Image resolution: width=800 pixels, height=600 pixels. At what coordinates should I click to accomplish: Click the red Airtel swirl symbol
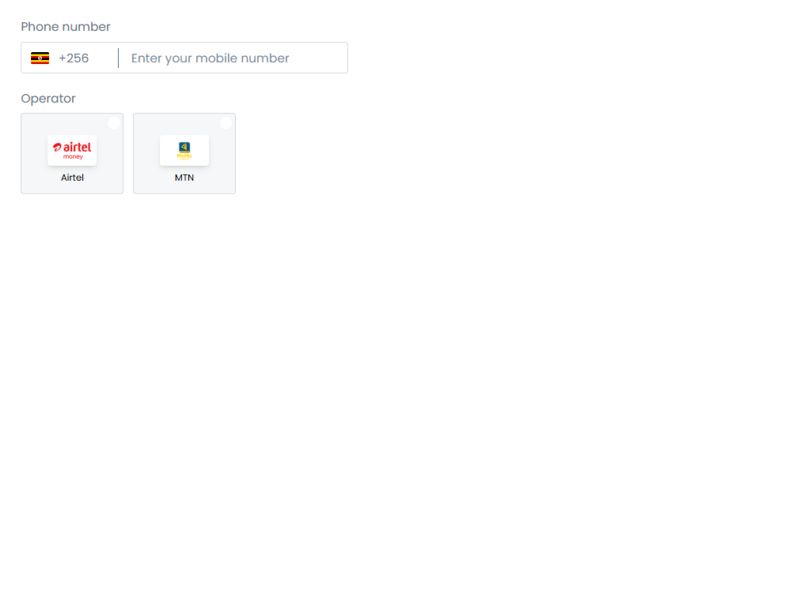pyautogui.click(x=57, y=147)
